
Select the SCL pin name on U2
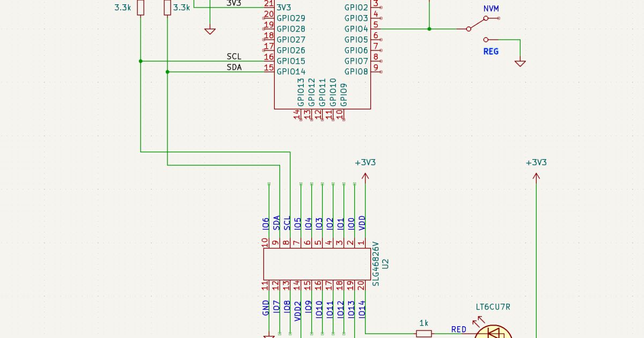287,223
